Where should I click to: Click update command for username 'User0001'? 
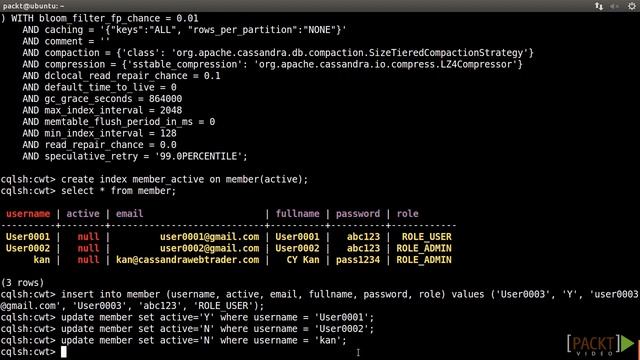[x=218, y=317]
